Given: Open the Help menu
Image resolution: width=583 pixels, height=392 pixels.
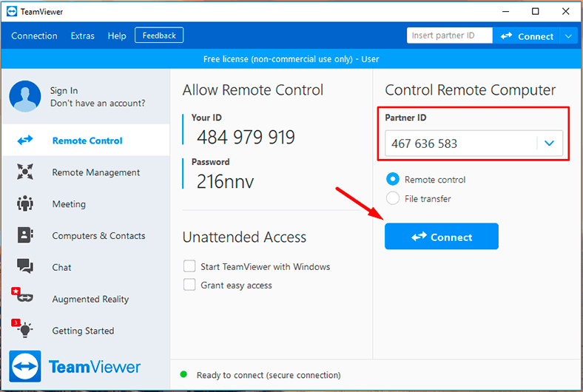Looking at the screenshot, I should 117,36.
